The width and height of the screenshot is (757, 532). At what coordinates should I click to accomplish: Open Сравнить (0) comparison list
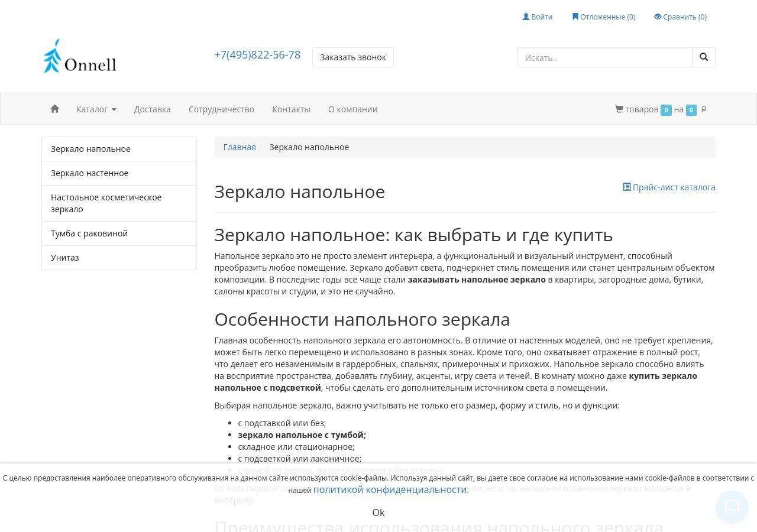680,17
